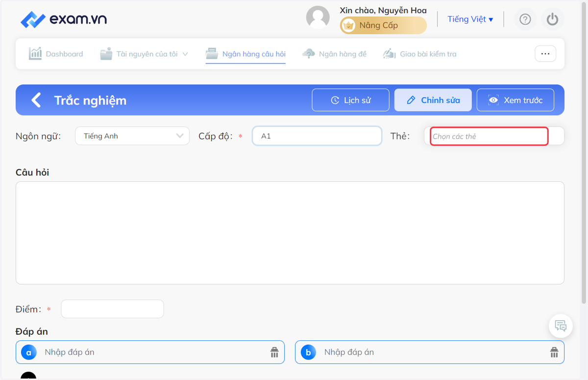Select Ngân hàng câu hỏi tab
This screenshot has height=380, width=588.
pyautogui.click(x=245, y=54)
